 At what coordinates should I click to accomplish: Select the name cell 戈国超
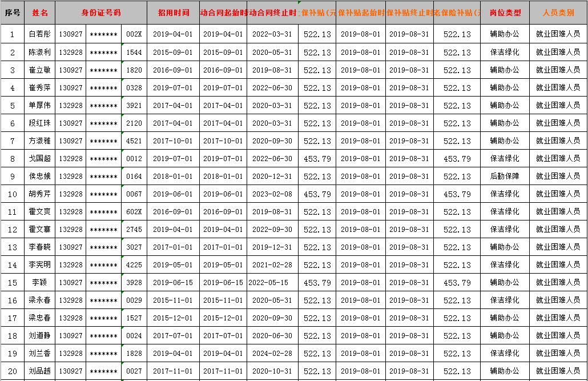[x=40, y=159]
